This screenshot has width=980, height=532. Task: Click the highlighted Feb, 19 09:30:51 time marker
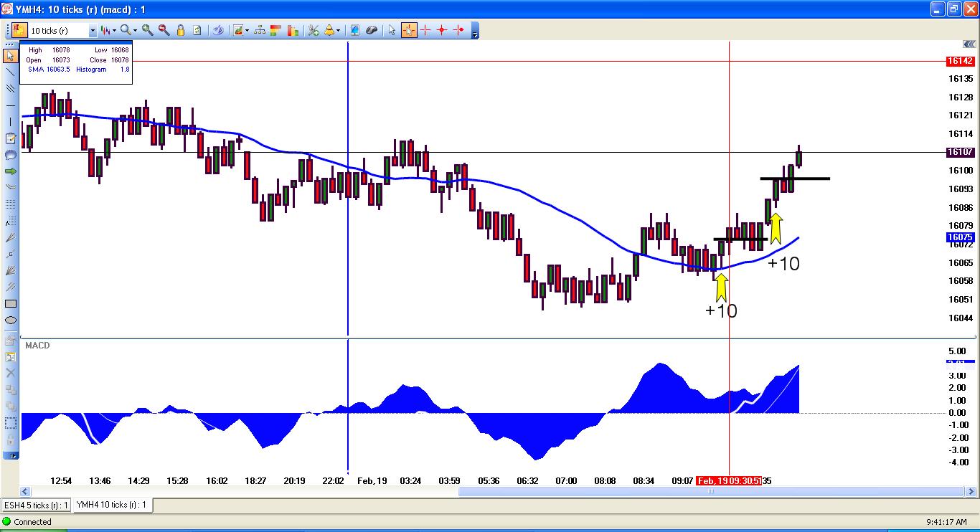click(729, 480)
